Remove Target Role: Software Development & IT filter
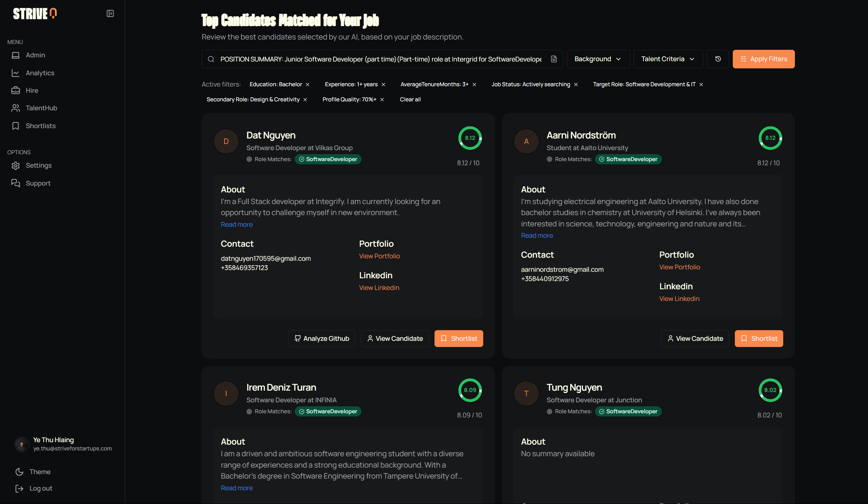Viewport: 868px width, 504px height. 701,85
